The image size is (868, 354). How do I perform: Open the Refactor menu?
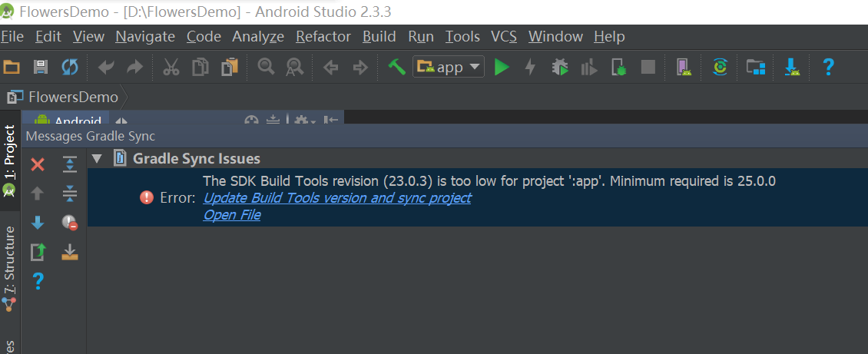point(323,37)
